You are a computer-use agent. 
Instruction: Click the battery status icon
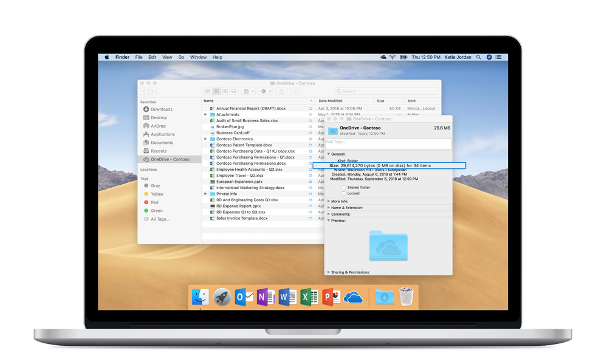pos(403,57)
